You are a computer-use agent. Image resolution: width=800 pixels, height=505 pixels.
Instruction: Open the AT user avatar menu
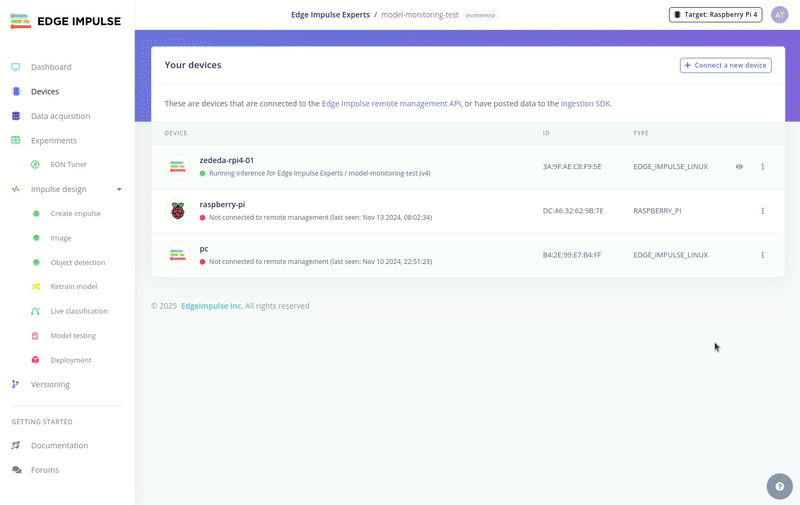780,15
